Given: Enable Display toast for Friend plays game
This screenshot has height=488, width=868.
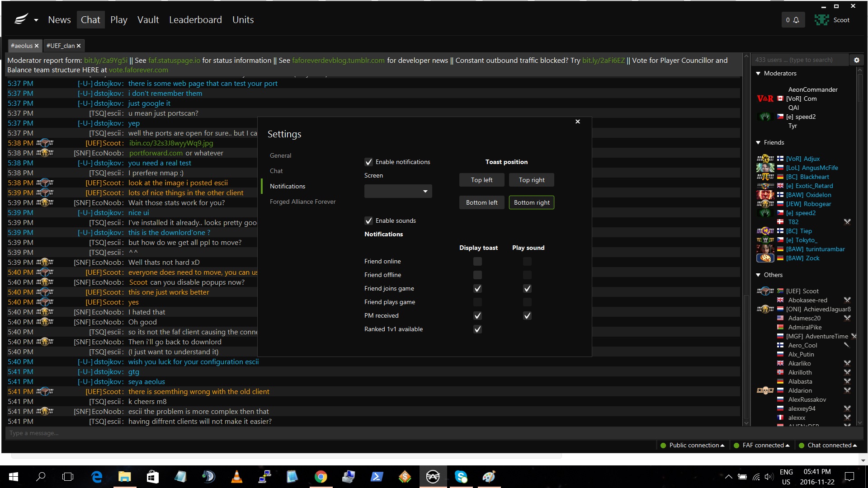Looking at the screenshot, I should tap(477, 302).
